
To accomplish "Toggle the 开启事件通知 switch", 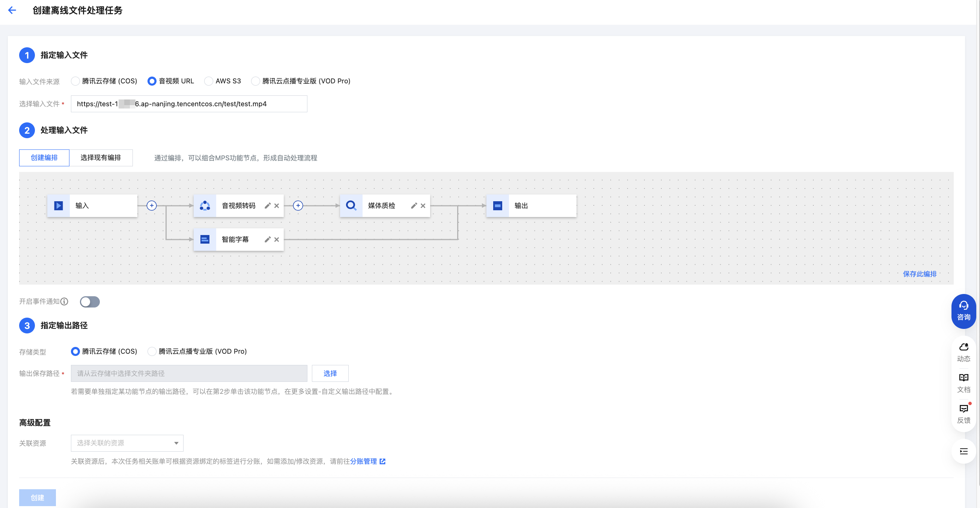I will click(90, 302).
